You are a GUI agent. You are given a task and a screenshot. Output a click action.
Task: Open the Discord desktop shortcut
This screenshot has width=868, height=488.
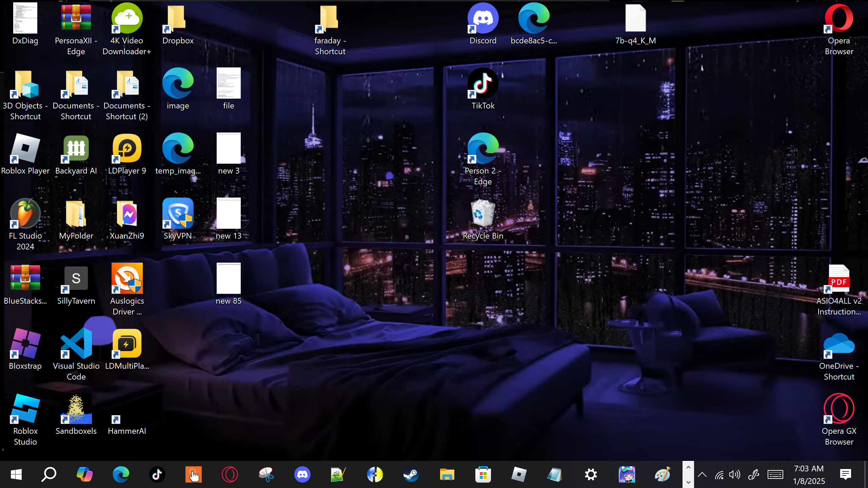point(483,19)
